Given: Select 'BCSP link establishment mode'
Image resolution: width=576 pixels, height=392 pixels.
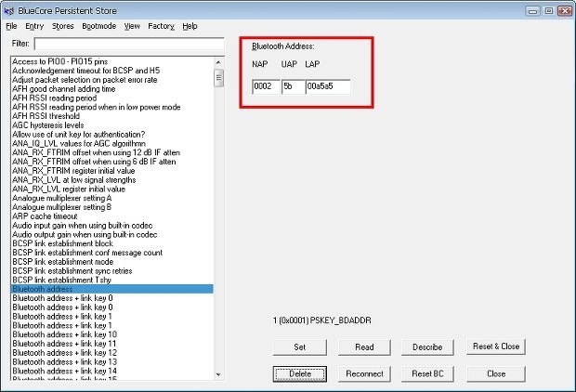Looking at the screenshot, I should point(112,262).
